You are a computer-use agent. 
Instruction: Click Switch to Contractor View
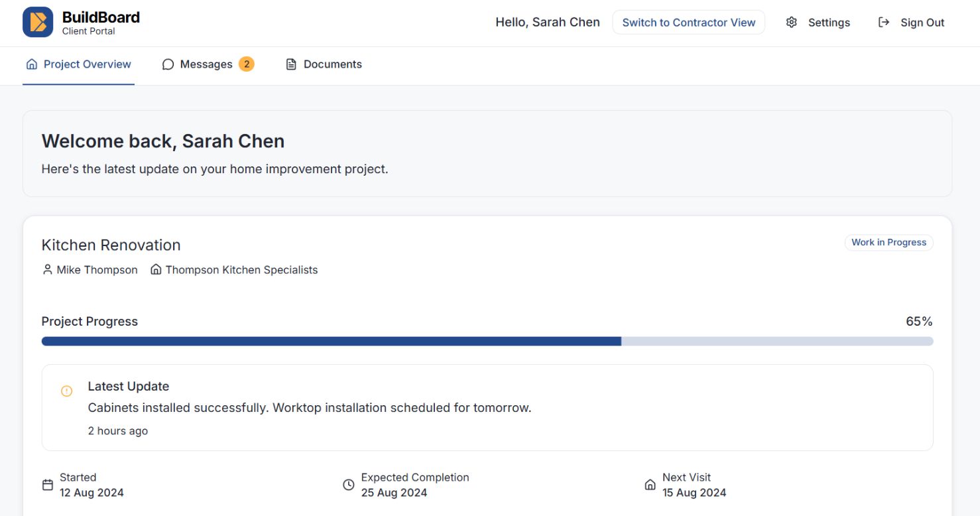(x=688, y=22)
